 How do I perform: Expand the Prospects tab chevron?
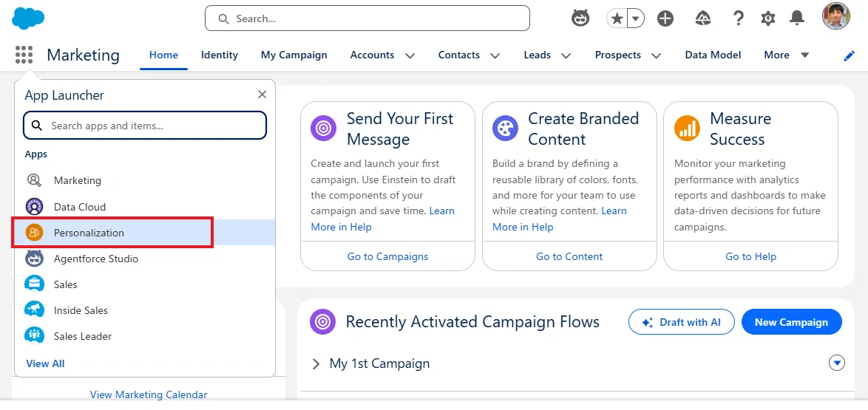point(656,55)
